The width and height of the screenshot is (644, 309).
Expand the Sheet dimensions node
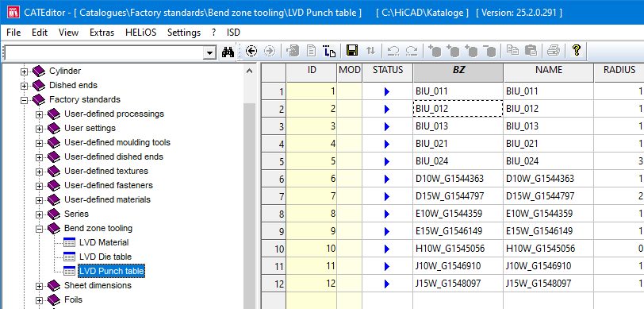tap(39, 286)
